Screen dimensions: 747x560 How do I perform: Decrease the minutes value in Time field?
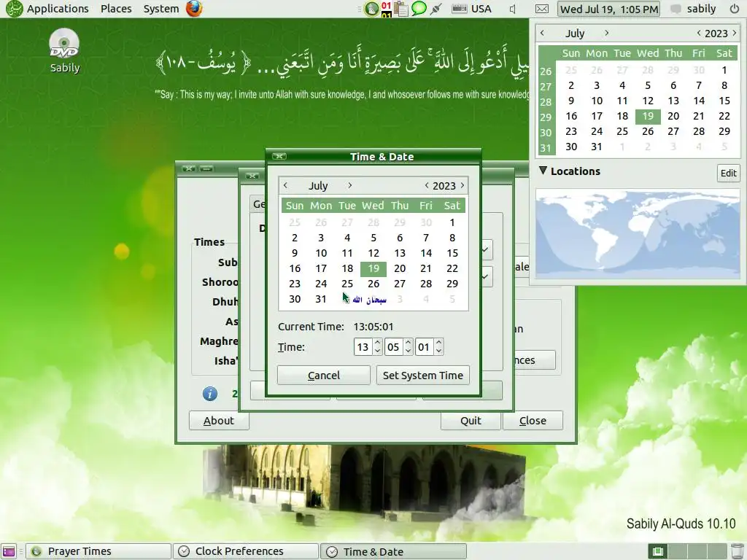pos(409,351)
